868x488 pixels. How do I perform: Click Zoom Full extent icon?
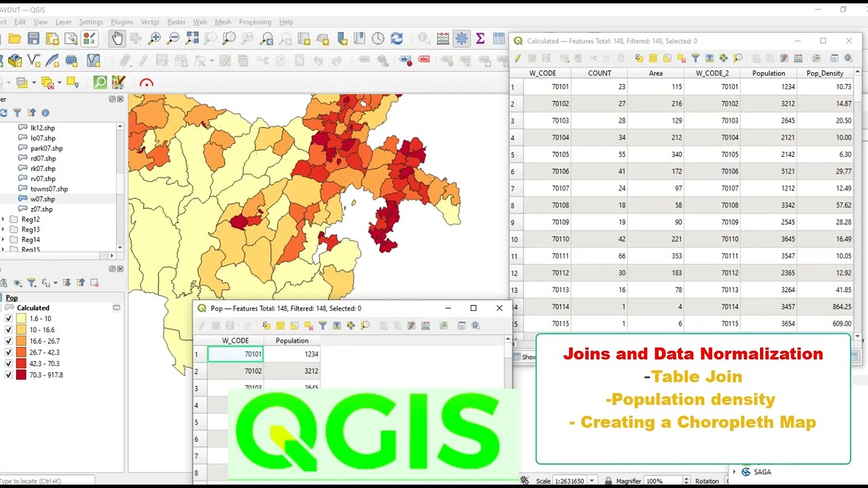(192, 39)
